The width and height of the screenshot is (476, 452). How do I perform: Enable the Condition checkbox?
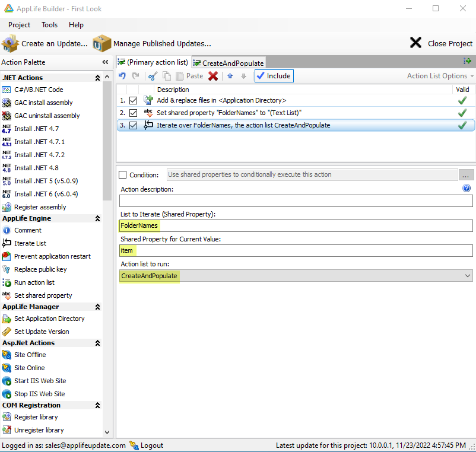123,175
